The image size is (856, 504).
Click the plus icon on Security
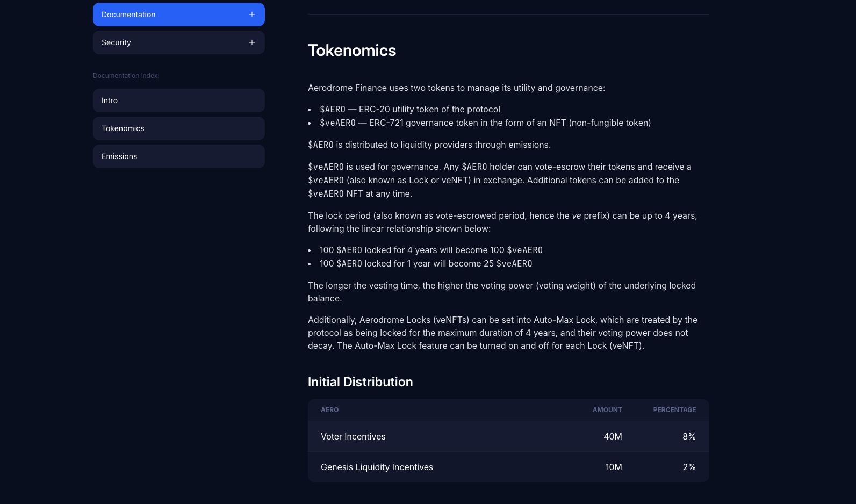pos(251,42)
